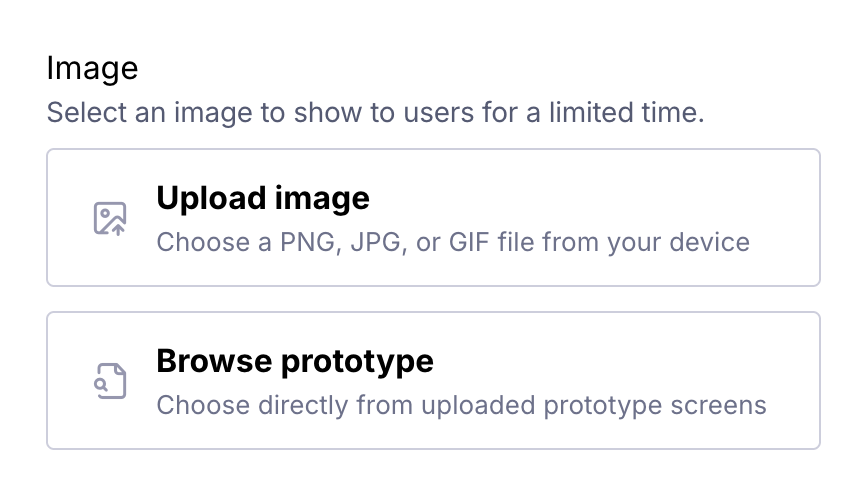The width and height of the screenshot is (866, 496).
Task: Click "Choose directly from uploaded prototype screens" text
Action: 461,405
